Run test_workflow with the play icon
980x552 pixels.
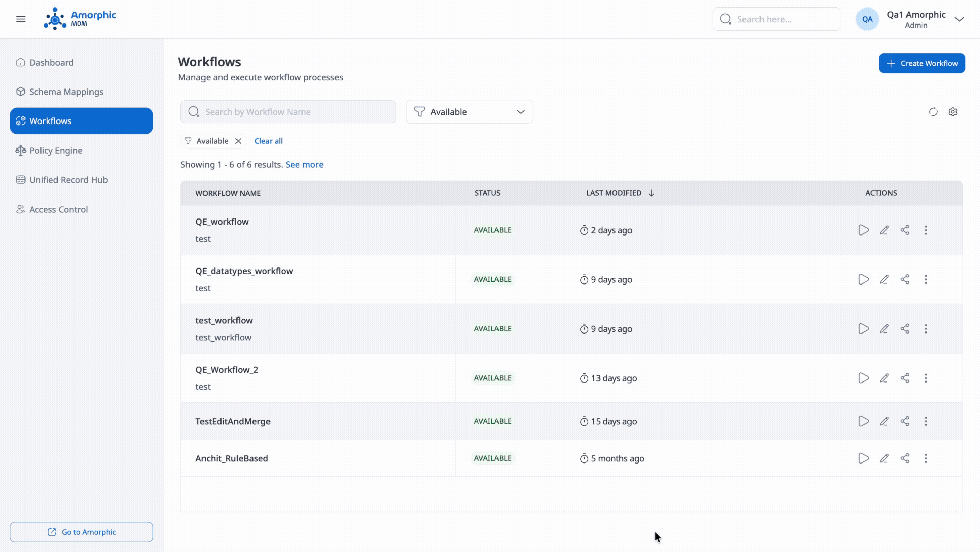click(863, 329)
